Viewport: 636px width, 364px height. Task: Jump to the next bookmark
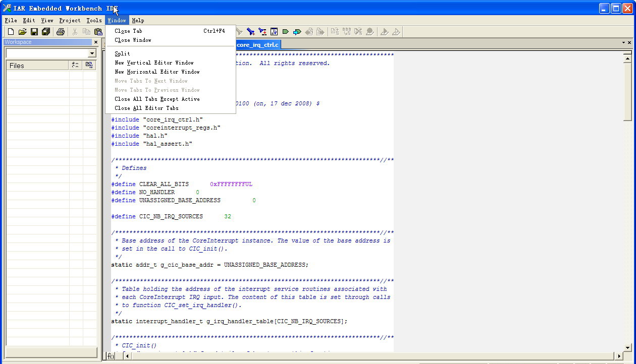pos(297,32)
